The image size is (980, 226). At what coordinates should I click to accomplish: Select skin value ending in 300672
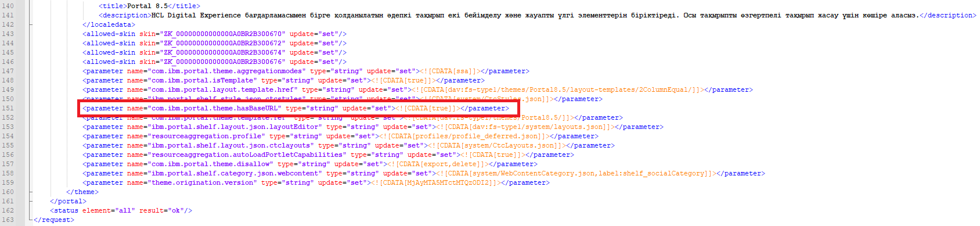pos(225,43)
